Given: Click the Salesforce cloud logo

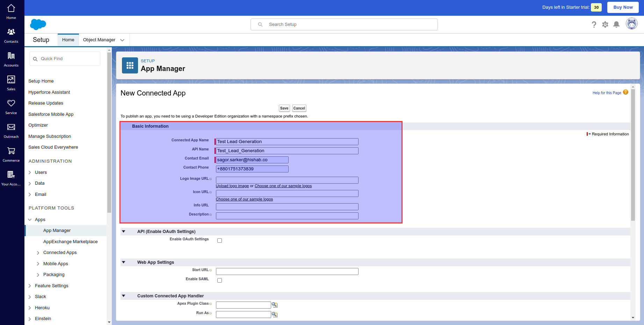Looking at the screenshot, I should (38, 24).
